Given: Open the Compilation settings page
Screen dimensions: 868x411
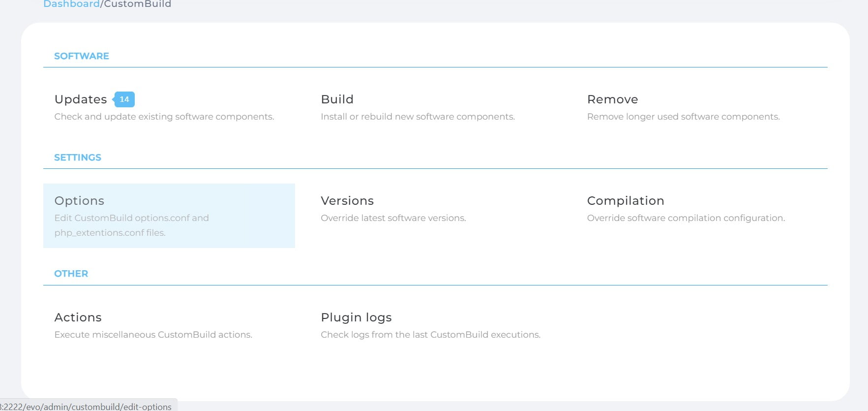Looking at the screenshot, I should point(625,201).
